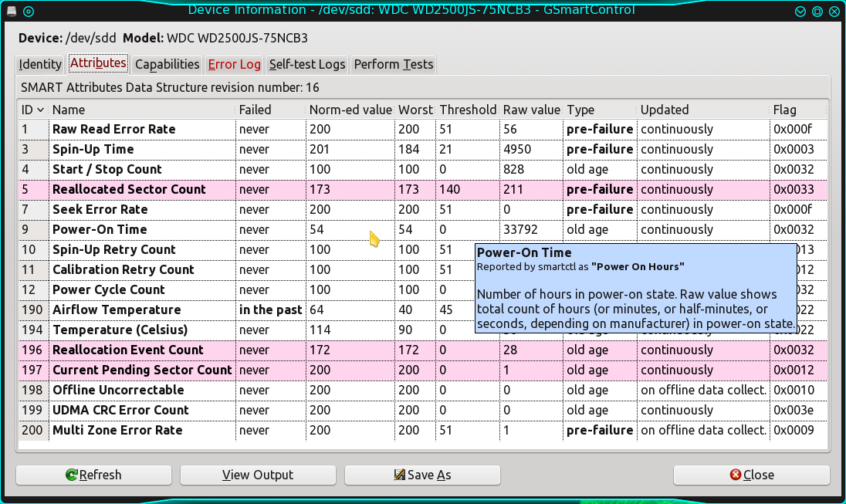Click the 33792 Power-On Time raw value
Screen dimensions: 846x504
pyautogui.click(x=520, y=229)
